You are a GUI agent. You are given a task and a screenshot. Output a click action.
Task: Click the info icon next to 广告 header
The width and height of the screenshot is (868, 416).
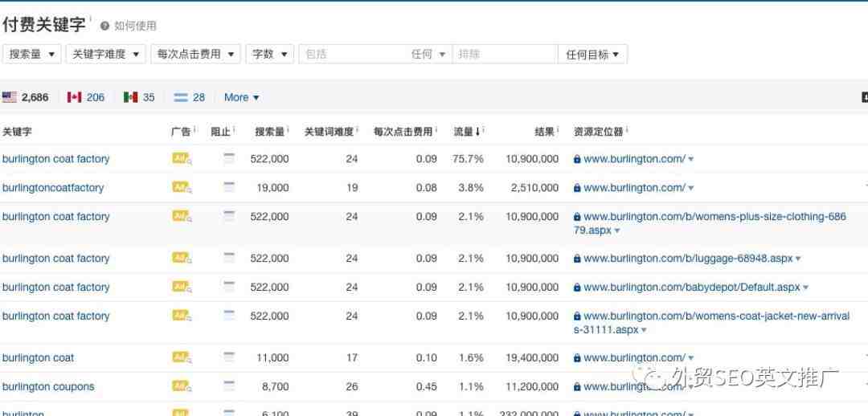coord(194,130)
